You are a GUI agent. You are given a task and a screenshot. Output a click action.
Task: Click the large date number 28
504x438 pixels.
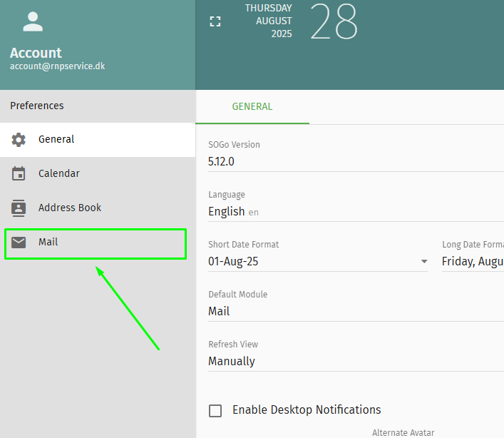click(x=334, y=22)
